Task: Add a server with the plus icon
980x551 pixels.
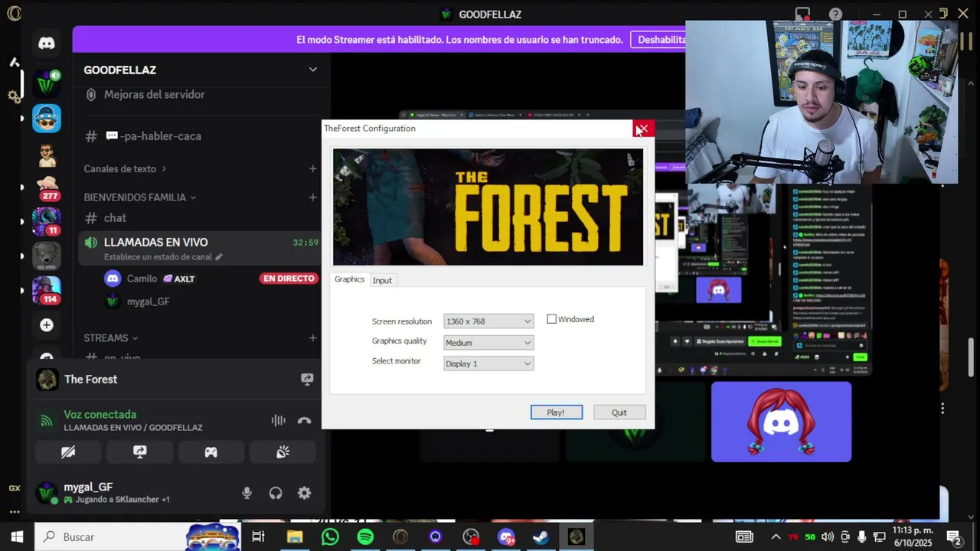Action: click(47, 325)
